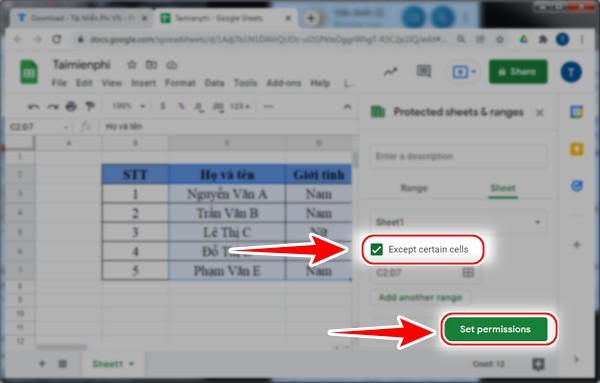Click the Redo icon
This screenshot has height=383, width=600.
pos(52,106)
